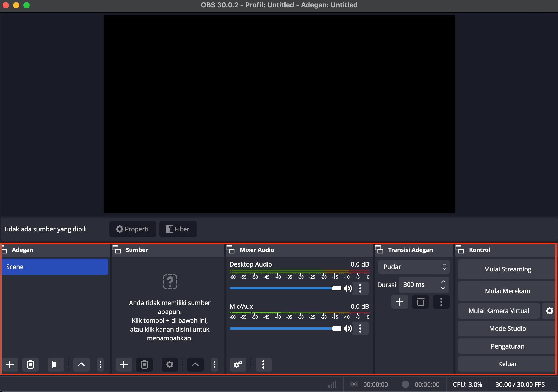Open Desktop Audio three-dot options menu
This screenshot has width=558, height=392.
point(360,288)
